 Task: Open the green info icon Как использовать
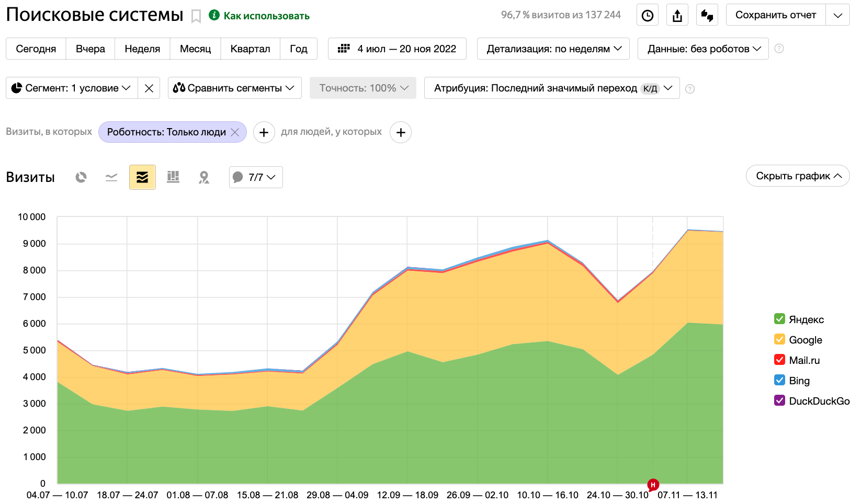click(214, 15)
